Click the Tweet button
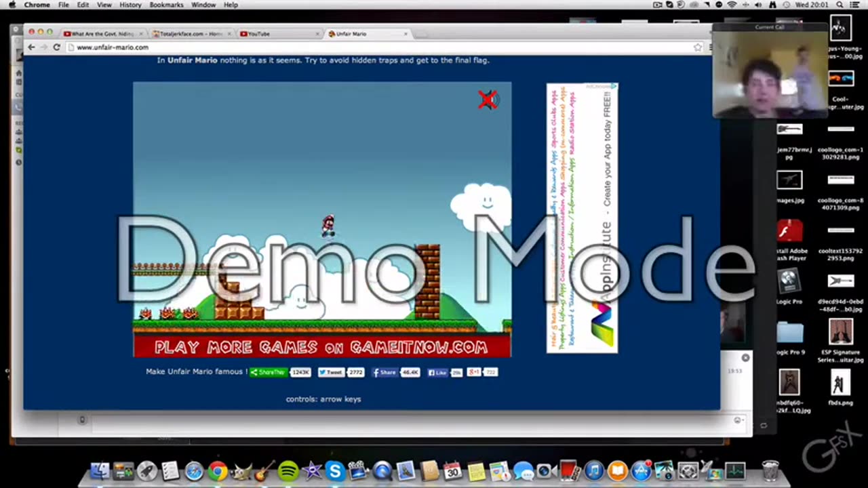868x488 pixels. click(331, 372)
